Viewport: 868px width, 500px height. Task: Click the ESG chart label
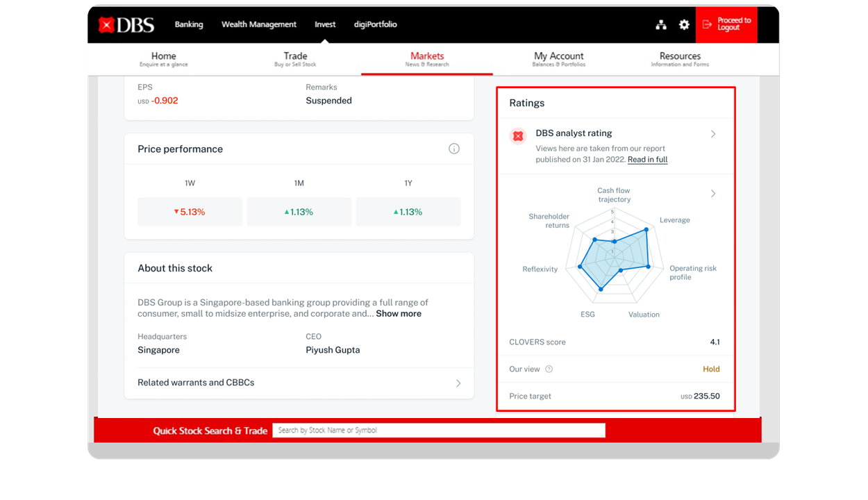click(x=587, y=315)
